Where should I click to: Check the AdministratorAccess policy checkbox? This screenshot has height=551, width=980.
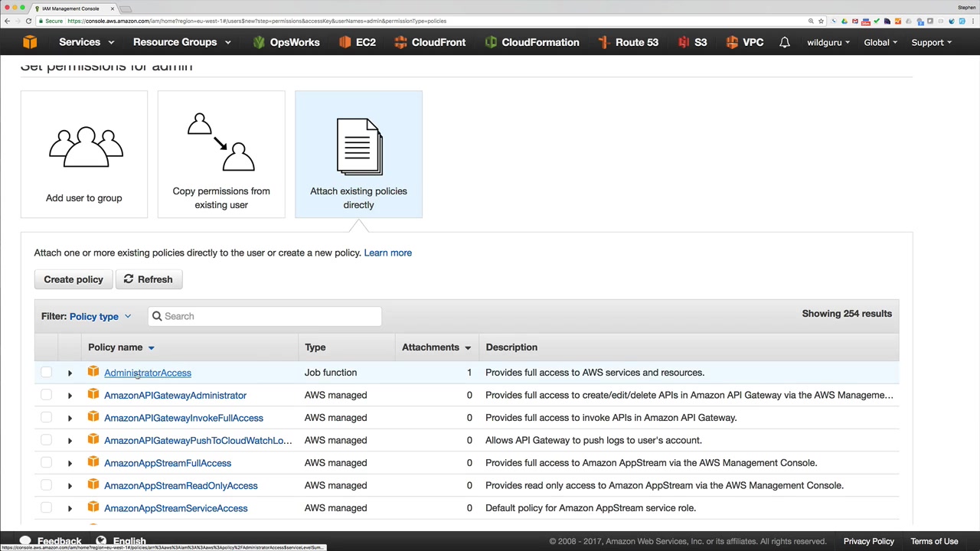[x=46, y=373]
